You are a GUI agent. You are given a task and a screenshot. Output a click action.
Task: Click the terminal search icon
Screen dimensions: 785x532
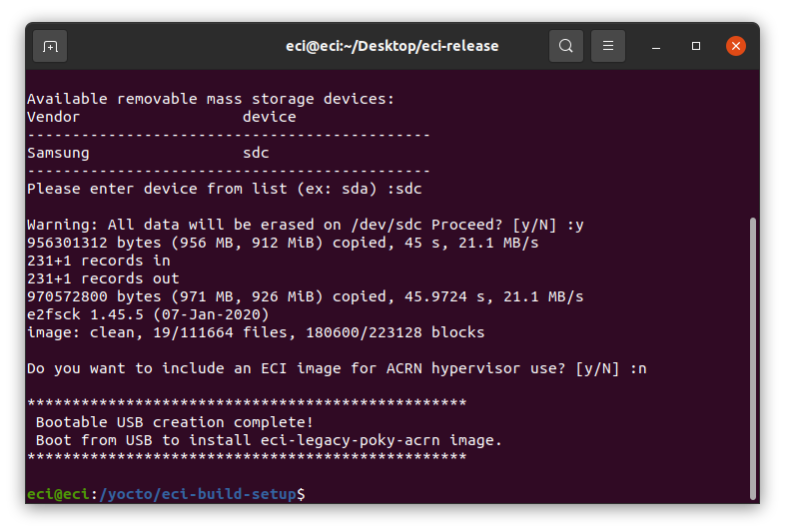pos(565,46)
